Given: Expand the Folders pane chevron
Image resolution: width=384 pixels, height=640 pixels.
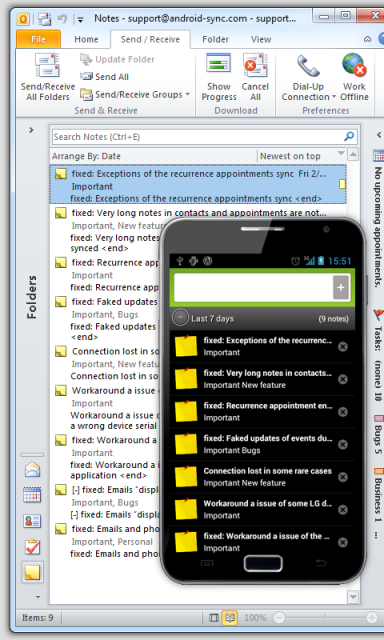Looking at the screenshot, I should [x=31, y=130].
